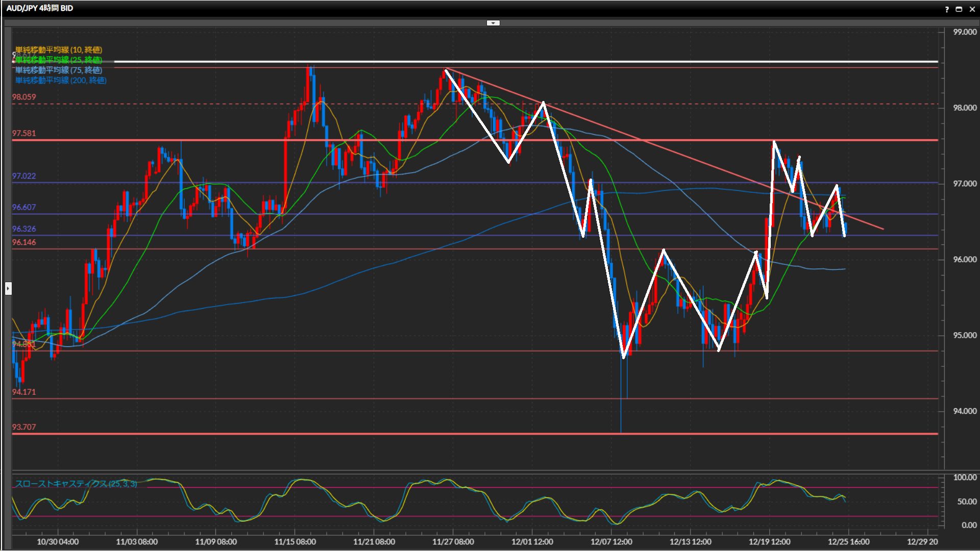Select the 単純移動平均線 (75, 終値) indicator label
Screen dimensions: 980x551
click(x=58, y=70)
